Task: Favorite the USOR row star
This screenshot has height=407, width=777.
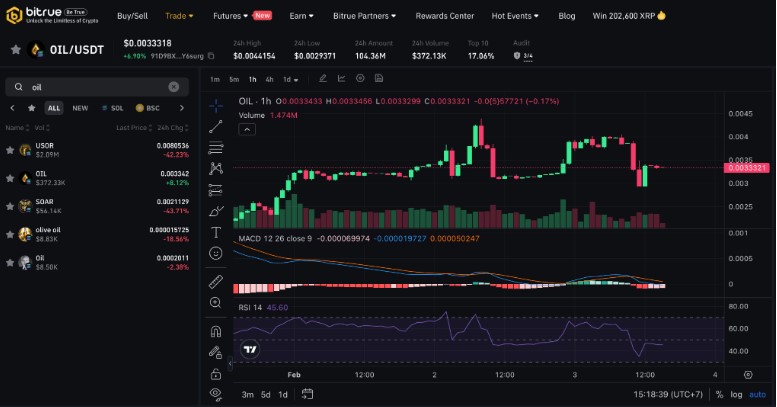Action: tap(10, 150)
